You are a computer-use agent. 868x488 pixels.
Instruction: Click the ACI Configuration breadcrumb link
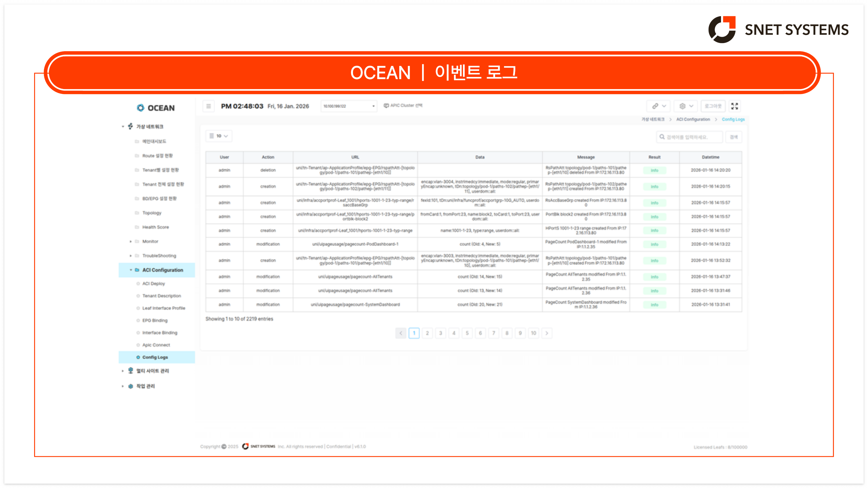pyautogui.click(x=693, y=119)
